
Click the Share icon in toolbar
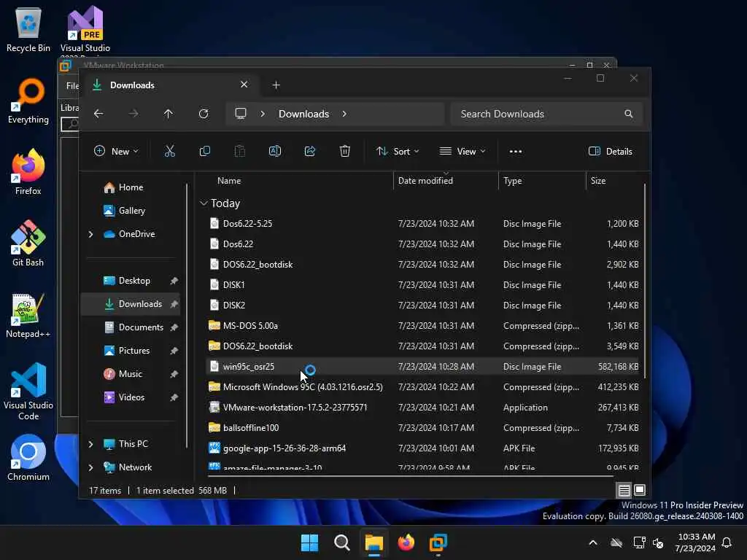tap(309, 152)
